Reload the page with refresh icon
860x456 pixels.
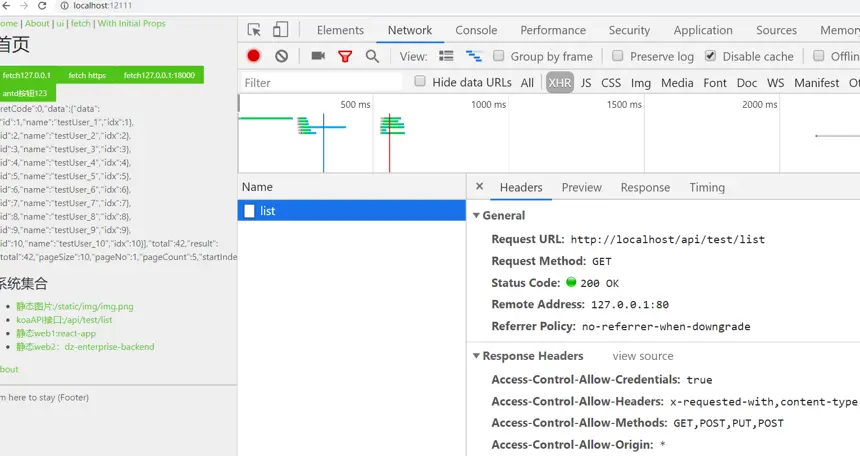coord(42,5)
